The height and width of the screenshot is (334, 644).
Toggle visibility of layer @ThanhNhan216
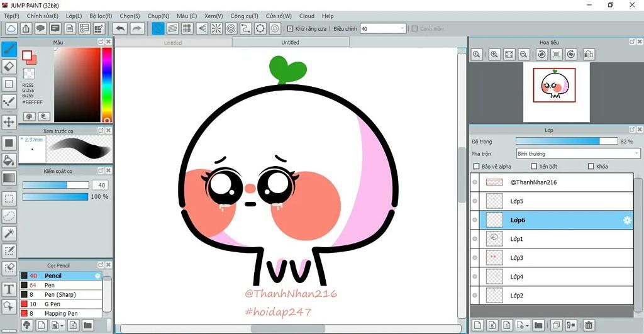pyautogui.click(x=475, y=182)
